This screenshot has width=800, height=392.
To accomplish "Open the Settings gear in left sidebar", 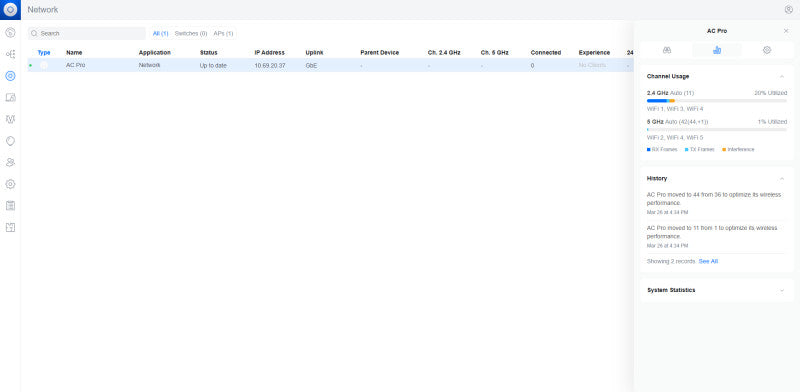I will (x=10, y=184).
